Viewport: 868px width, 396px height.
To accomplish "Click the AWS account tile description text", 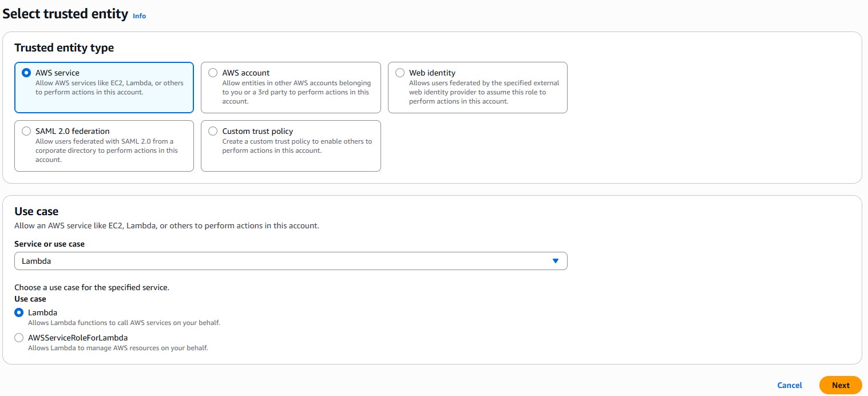I will click(x=296, y=92).
